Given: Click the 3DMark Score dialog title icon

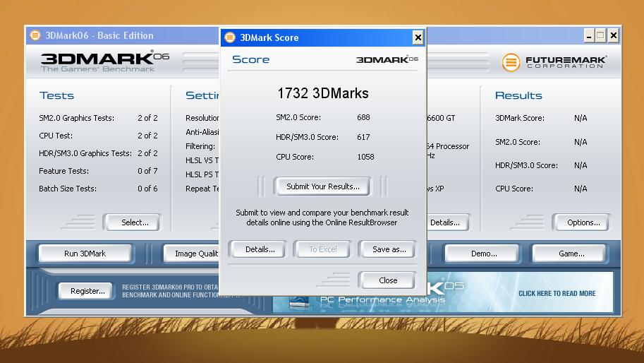Looking at the screenshot, I should tap(230, 37).
